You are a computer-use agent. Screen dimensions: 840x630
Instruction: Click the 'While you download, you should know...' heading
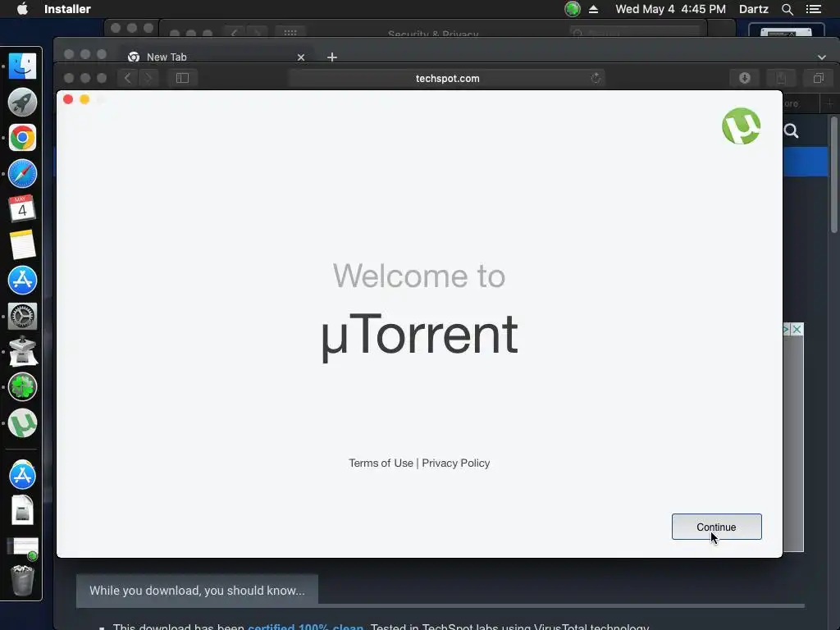[197, 591]
